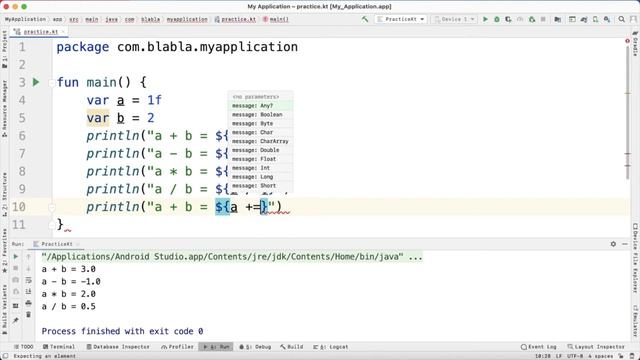Open the Gradle side tab on the right
This screenshot has width=640, height=360.
(635, 43)
